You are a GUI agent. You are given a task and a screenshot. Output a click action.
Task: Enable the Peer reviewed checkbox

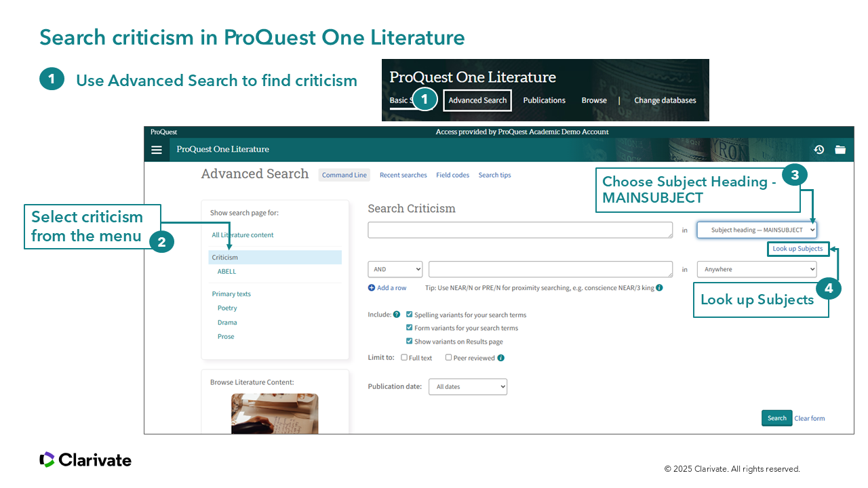[448, 357]
